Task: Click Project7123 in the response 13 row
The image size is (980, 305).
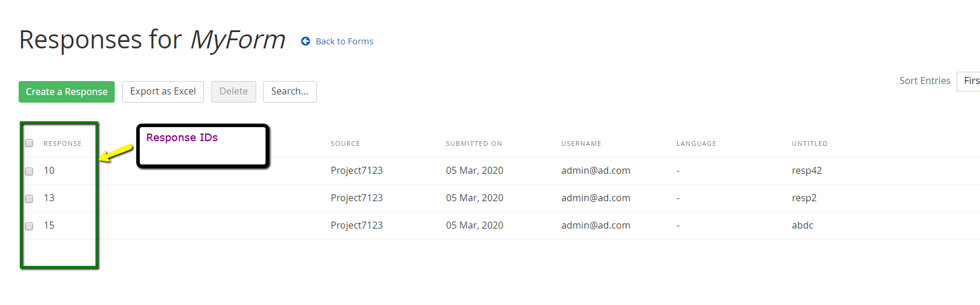Action: (x=357, y=198)
